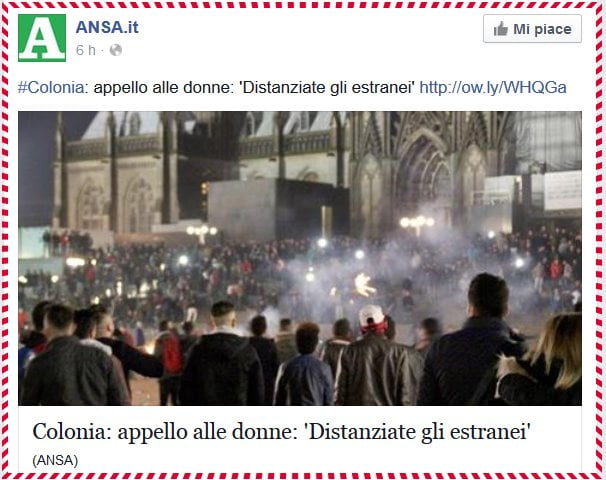
Task: Open the page via green ANSA logo
Action: click(42, 38)
